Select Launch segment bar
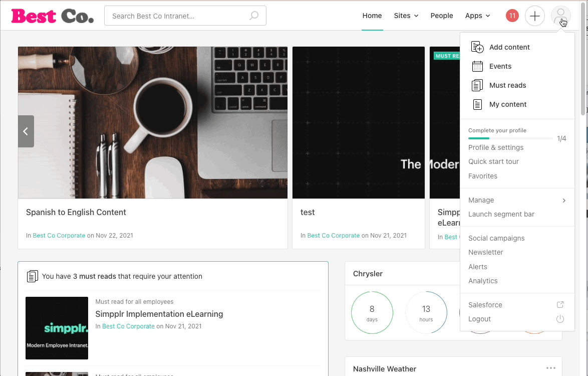 (501, 214)
